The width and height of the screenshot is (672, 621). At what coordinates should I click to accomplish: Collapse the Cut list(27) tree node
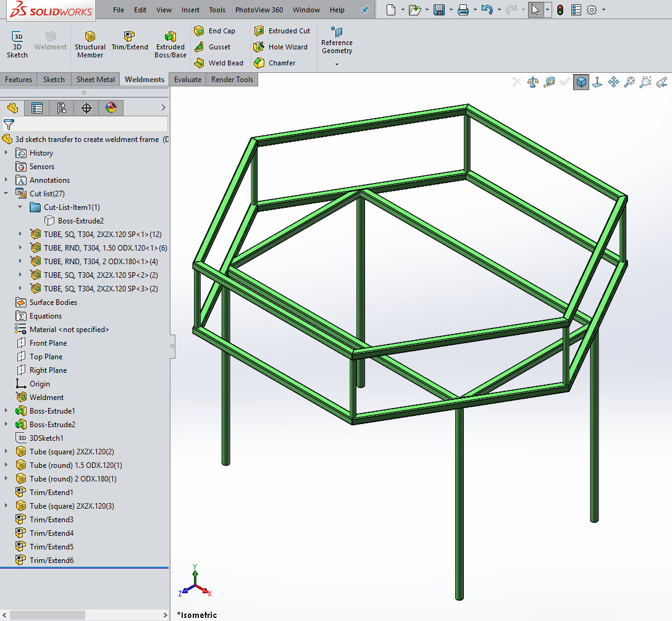[x=7, y=194]
